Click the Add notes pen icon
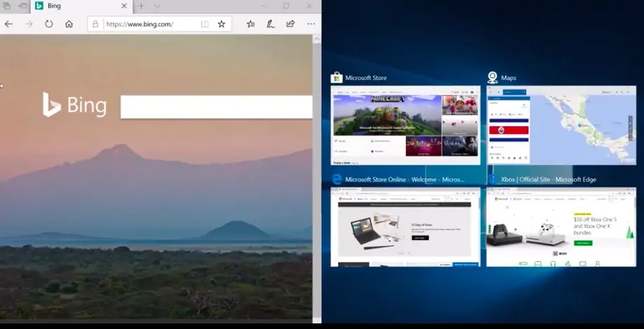Viewport: 644px width, 329px height. 270,24
